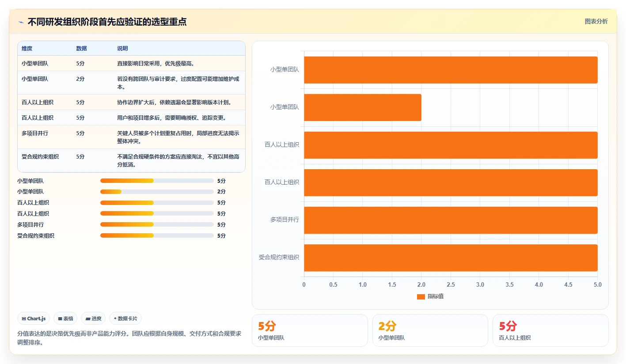The image size is (626, 364).
Task: Open the 2分 小型单团队 data card
Action: click(430, 330)
